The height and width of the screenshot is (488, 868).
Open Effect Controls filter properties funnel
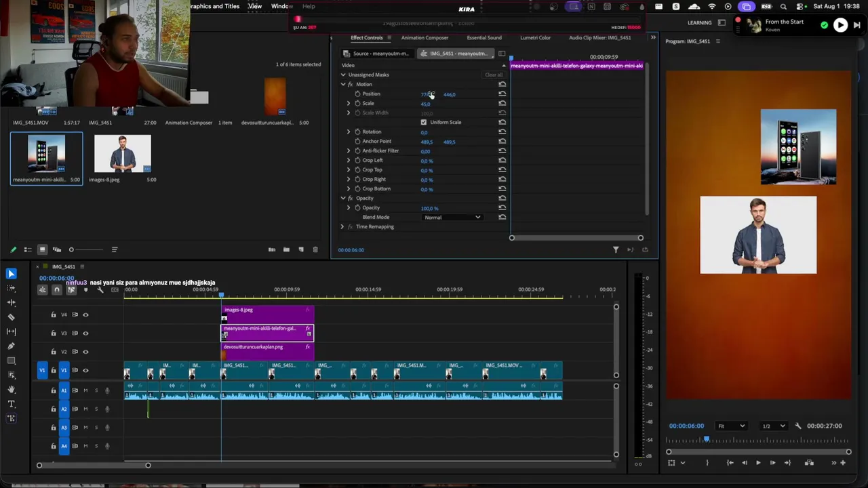[x=616, y=250]
